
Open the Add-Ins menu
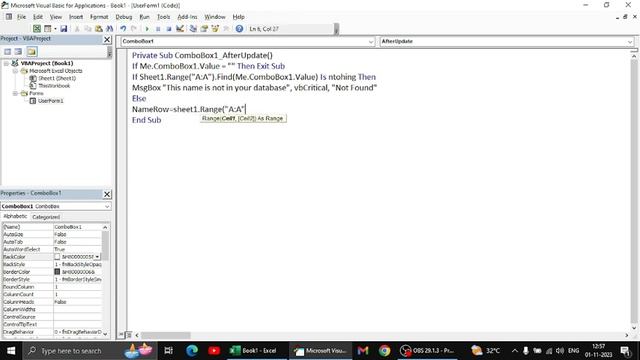click(x=187, y=17)
